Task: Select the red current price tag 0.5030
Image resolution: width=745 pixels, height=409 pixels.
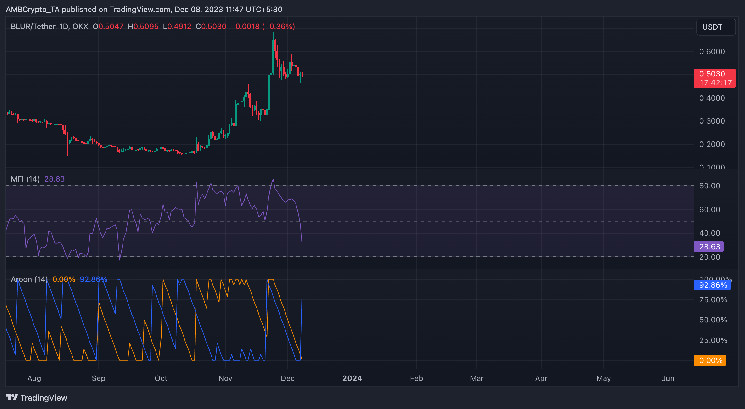Action: click(x=715, y=78)
